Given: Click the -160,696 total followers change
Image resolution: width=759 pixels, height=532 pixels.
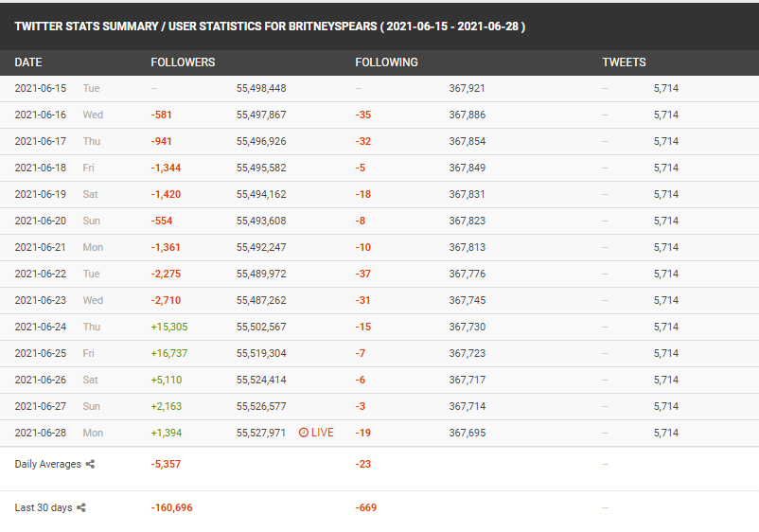Looking at the screenshot, I should (171, 507).
